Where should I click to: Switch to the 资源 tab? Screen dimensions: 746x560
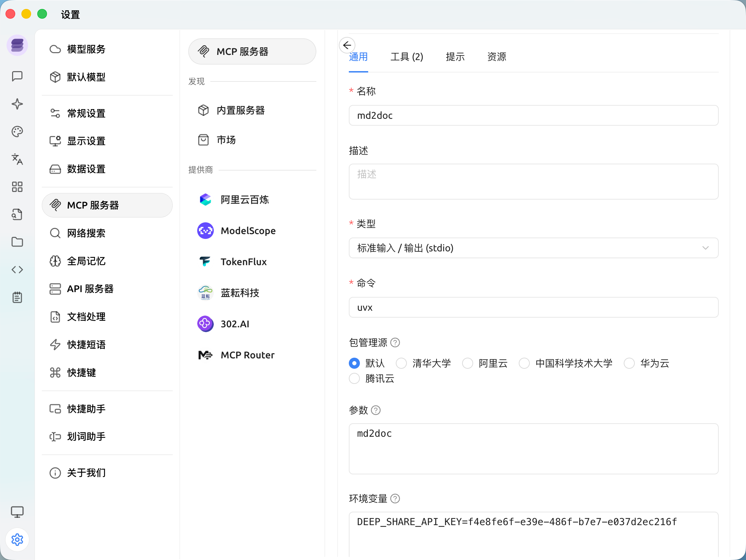pyautogui.click(x=496, y=57)
